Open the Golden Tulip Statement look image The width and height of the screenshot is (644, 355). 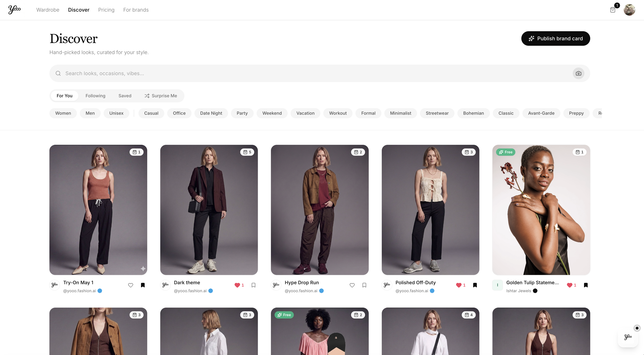coord(541,210)
